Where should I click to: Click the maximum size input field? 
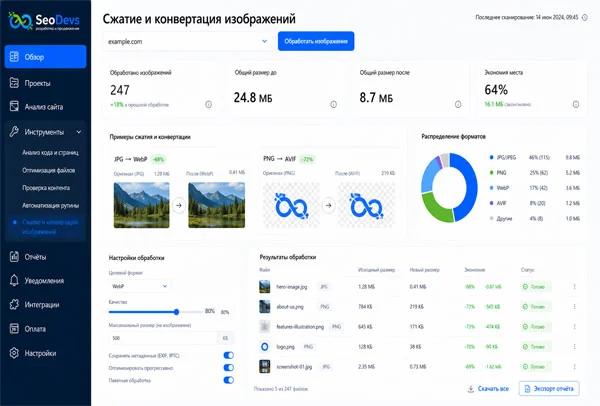(163, 338)
